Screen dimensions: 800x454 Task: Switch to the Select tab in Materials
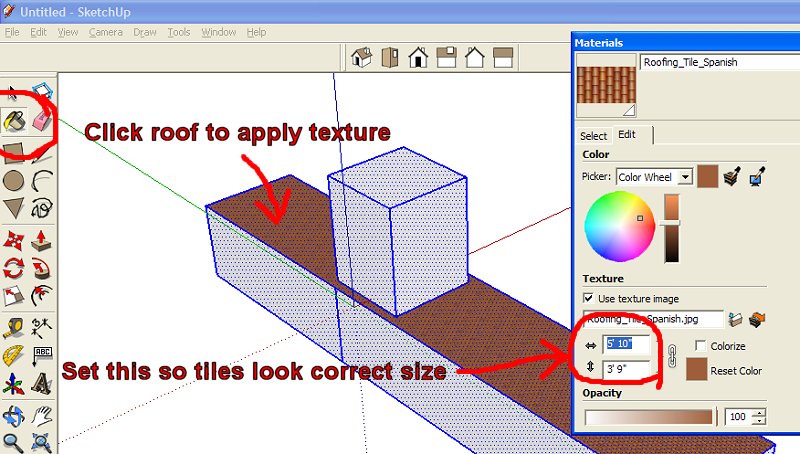click(593, 135)
